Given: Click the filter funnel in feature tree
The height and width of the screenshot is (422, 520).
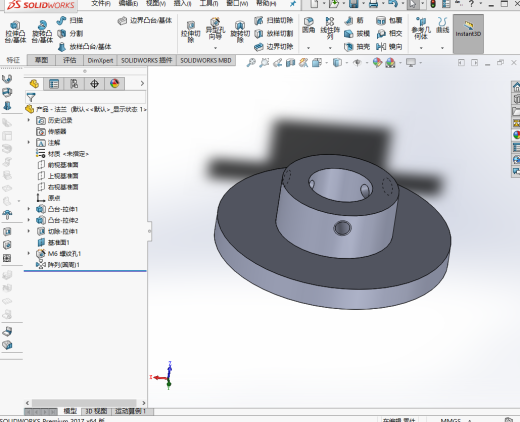Looking at the screenshot, I should [x=31, y=97].
